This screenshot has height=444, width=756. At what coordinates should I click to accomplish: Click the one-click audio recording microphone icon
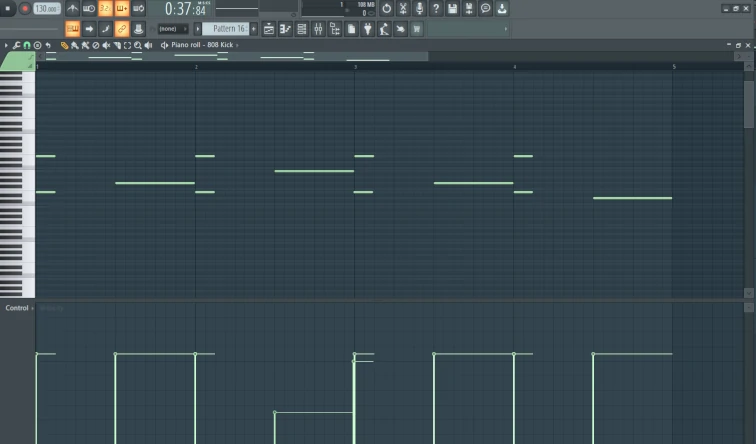(419, 8)
